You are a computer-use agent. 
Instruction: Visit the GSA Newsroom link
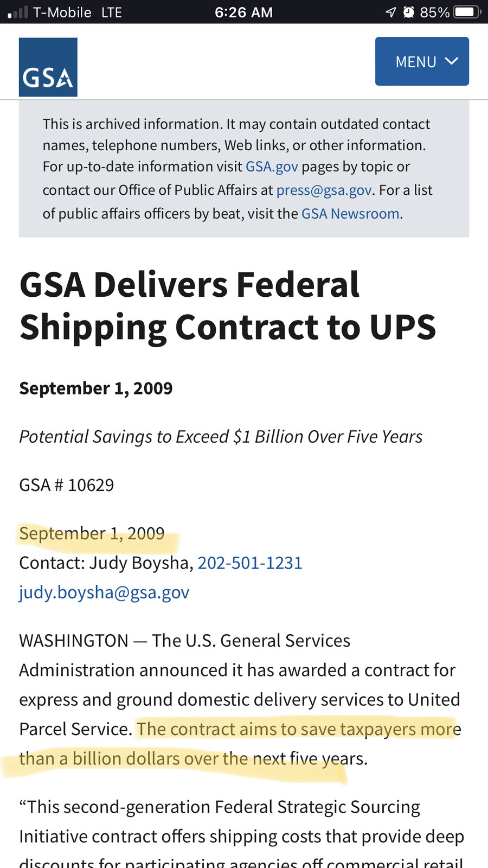point(350,214)
